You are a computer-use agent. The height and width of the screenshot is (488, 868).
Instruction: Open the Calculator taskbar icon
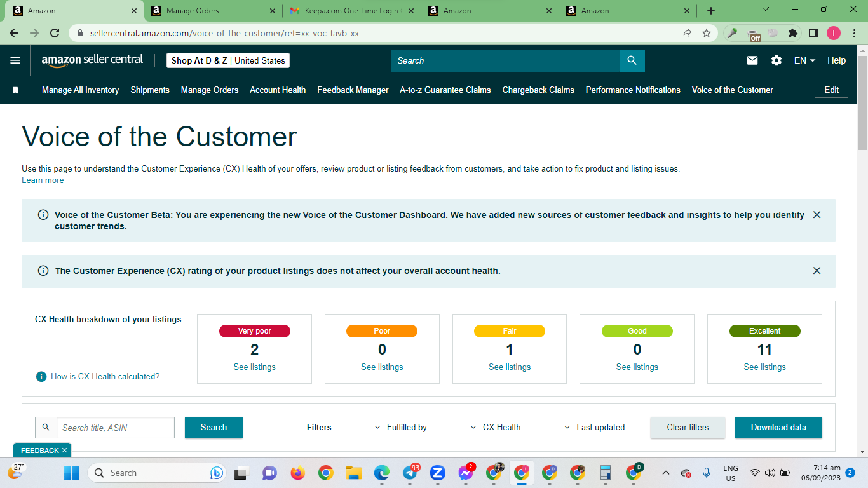(x=605, y=473)
